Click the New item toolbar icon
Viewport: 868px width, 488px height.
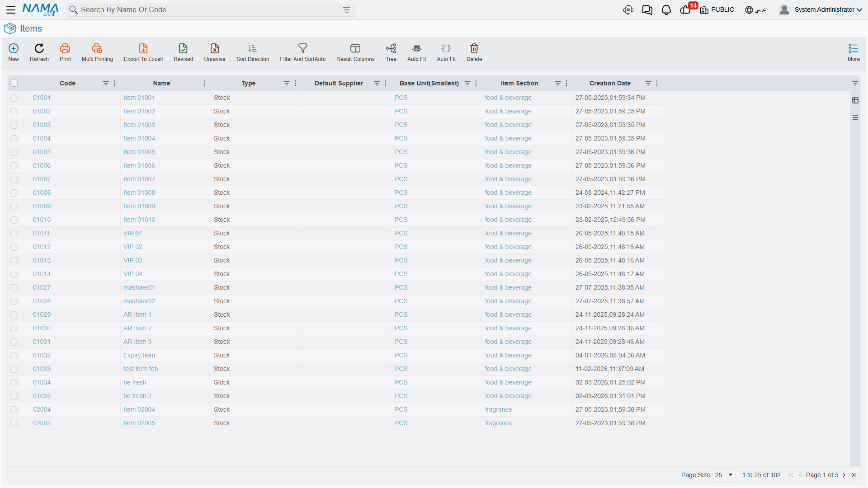pos(14,52)
